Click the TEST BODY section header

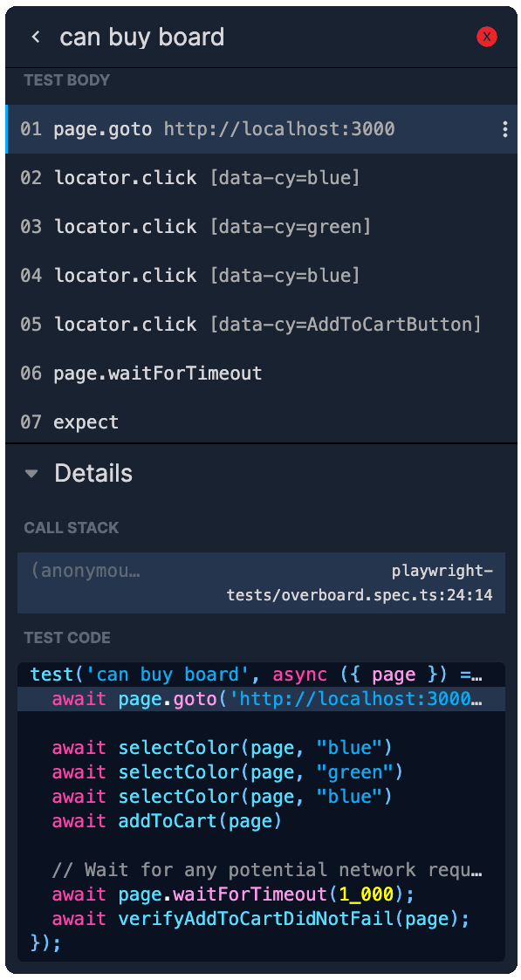coord(66,79)
